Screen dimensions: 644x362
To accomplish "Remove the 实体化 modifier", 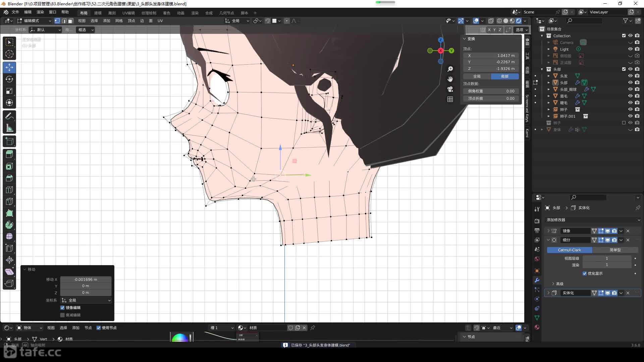I will click(x=628, y=293).
